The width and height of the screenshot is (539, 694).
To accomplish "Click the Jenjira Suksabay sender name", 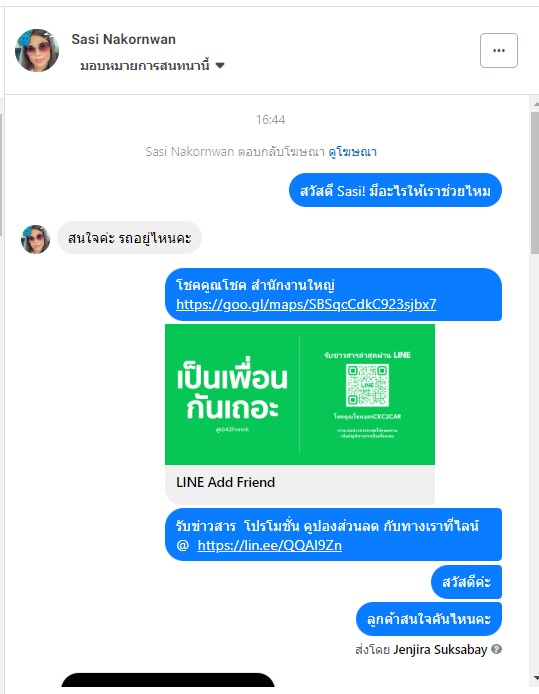I will tap(440, 649).
